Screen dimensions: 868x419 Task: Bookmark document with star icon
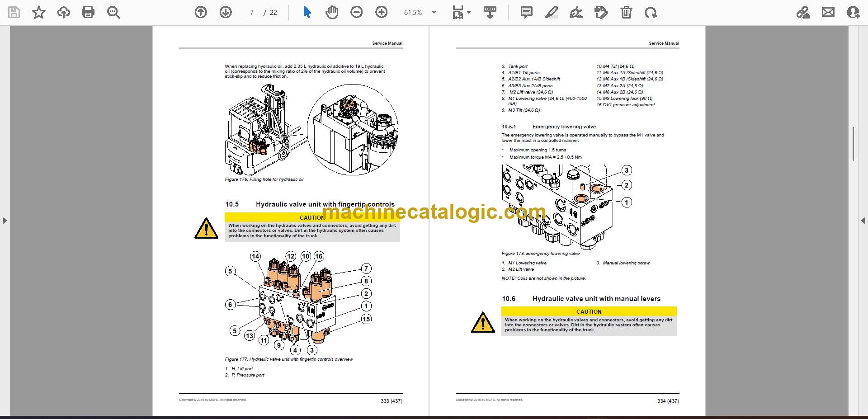39,12
